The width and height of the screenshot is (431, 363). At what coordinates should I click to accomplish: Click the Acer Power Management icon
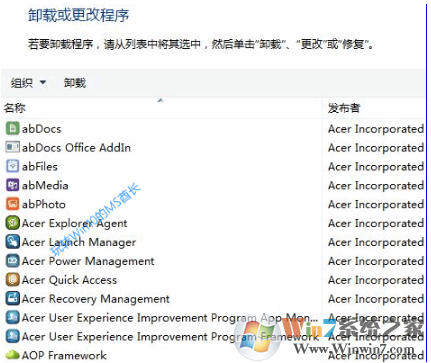tap(12, 261)
